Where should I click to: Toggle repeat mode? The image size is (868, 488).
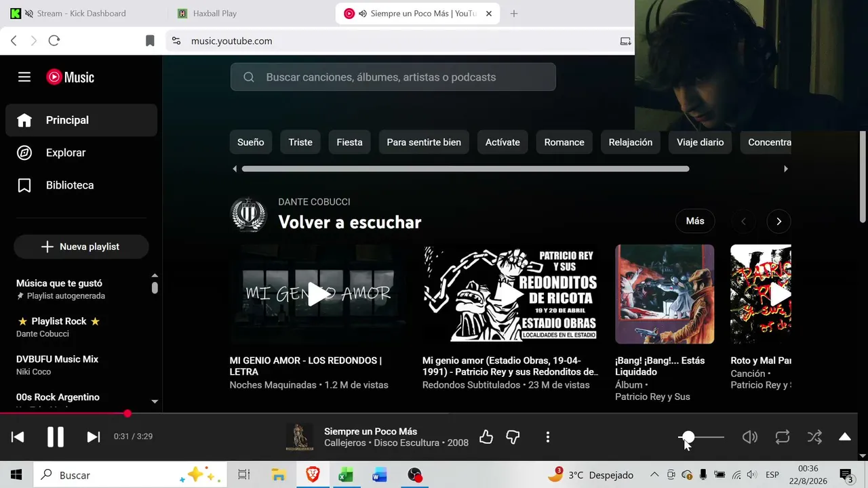tap(783, 437)
